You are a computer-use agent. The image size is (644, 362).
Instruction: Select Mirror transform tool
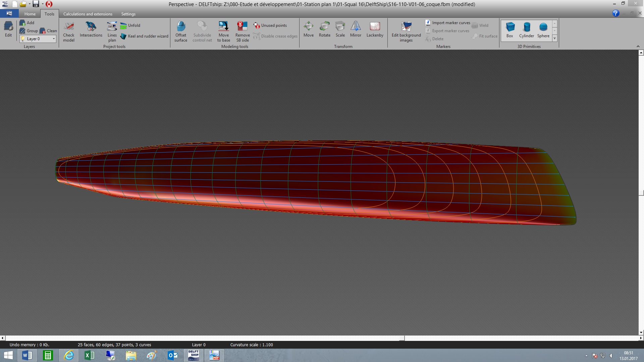pos(356,29)
